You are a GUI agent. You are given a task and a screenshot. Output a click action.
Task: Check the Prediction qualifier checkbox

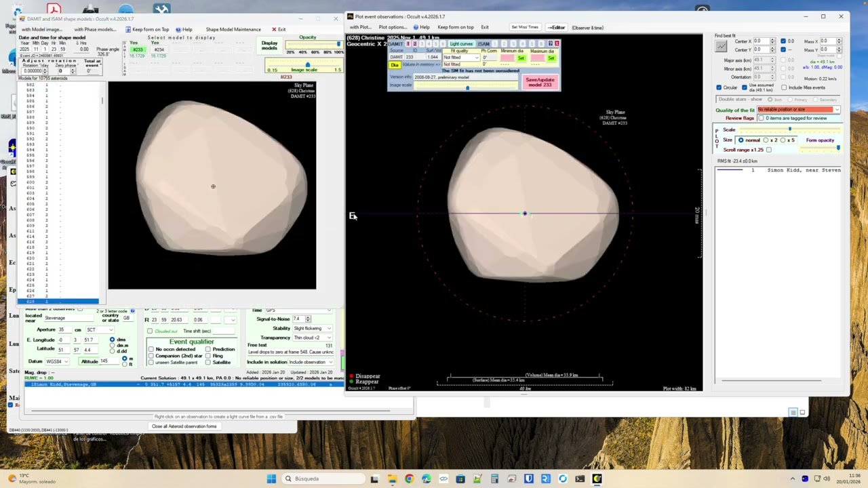[208, 349]
